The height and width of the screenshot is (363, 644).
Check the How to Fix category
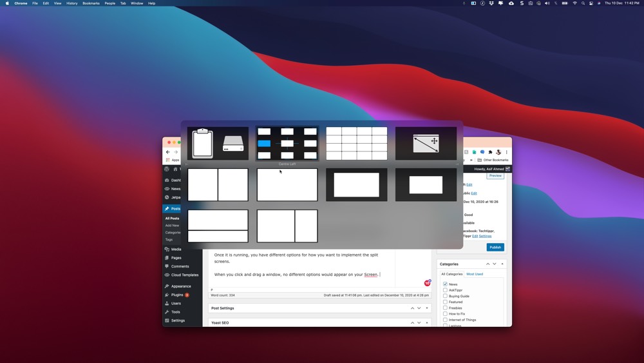(x=445, y=313)
